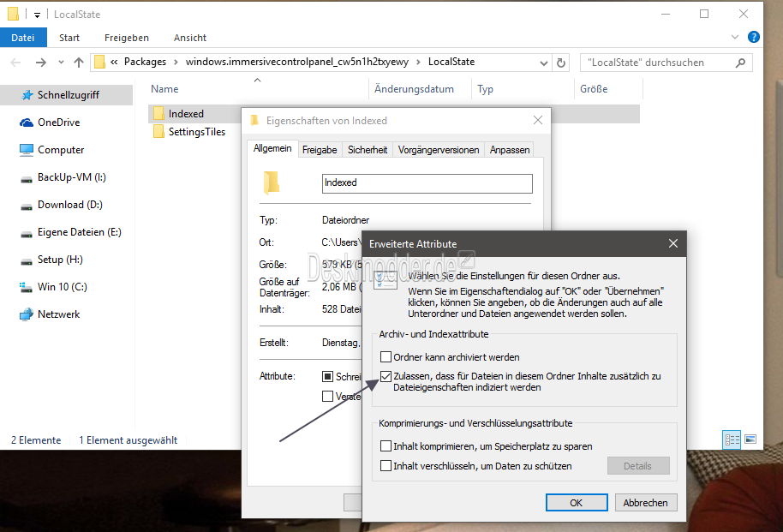Screen dimensions: 783x532
Task: Close the Erweiterte Attribute dialog
Action: tap(673, 243)
